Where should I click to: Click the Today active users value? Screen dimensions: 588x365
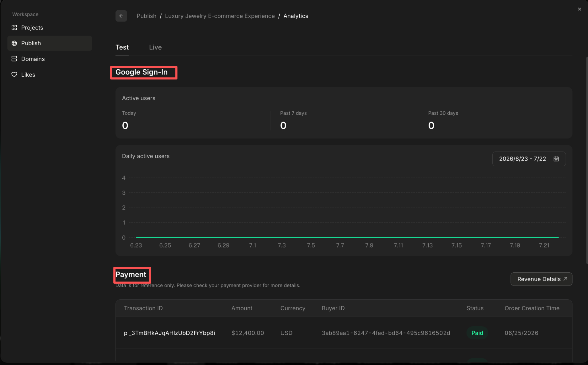click(x=125, y=126)
